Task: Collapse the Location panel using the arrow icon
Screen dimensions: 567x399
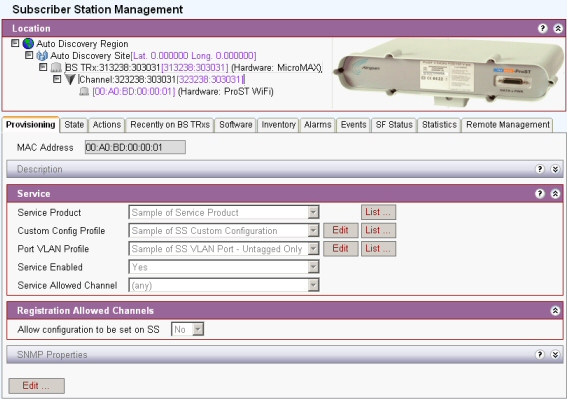Action: point(558,29)
